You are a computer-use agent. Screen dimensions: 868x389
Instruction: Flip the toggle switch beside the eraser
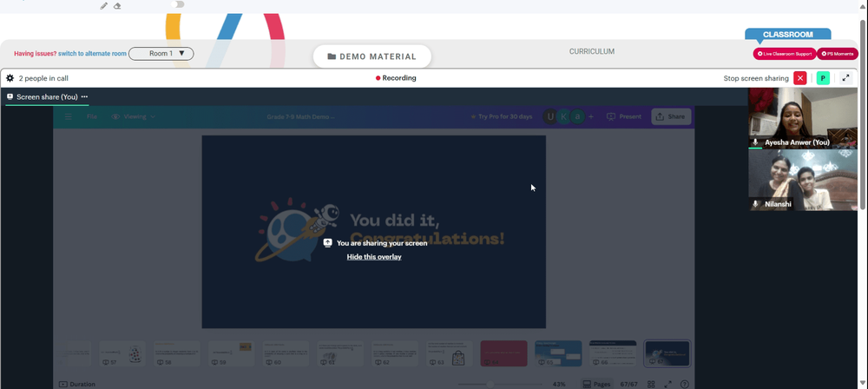(178, 4)
